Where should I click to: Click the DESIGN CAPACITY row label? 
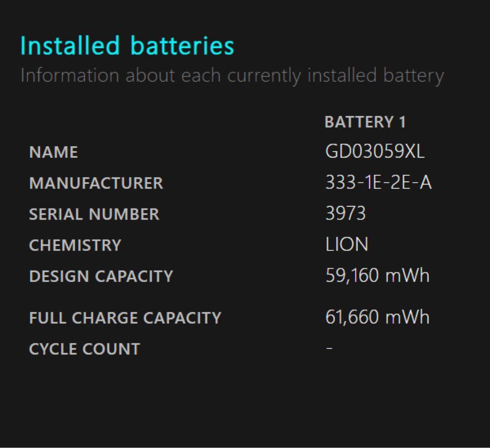pos(101,276)
